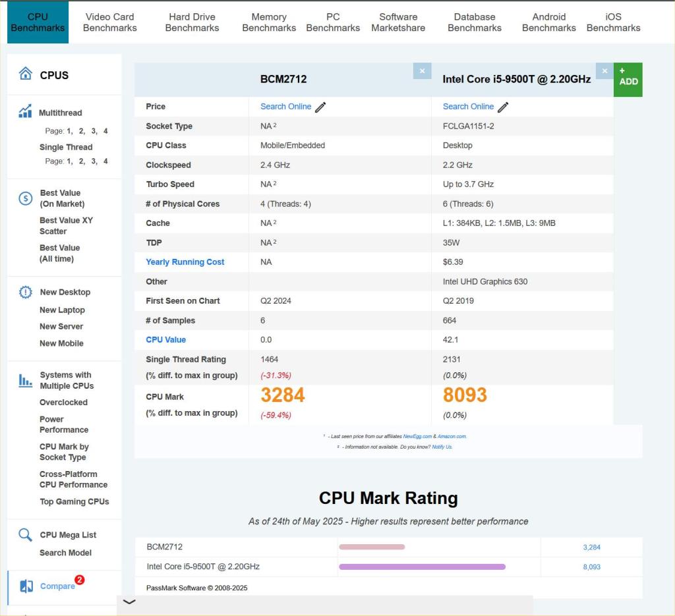Open the Video Card Benchmarks tab

click(x=110, y=22)
